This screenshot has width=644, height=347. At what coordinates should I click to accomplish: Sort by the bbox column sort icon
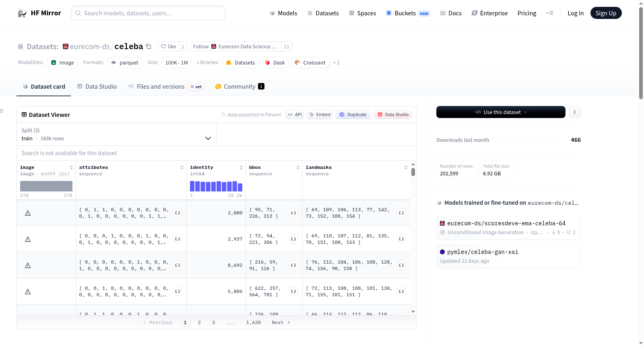coord(298,167)
